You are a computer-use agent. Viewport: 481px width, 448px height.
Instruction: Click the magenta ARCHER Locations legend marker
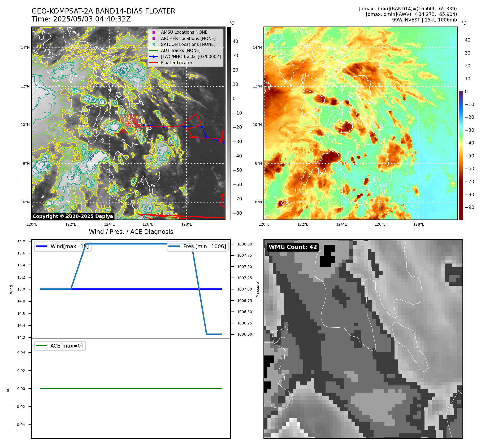coord(154,38)
